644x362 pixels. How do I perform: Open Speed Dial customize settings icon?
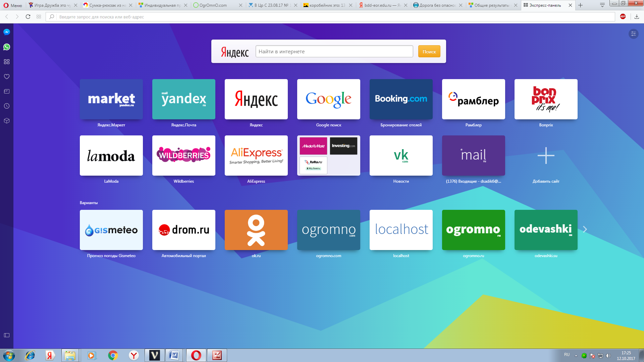click(x=633, y=34)
